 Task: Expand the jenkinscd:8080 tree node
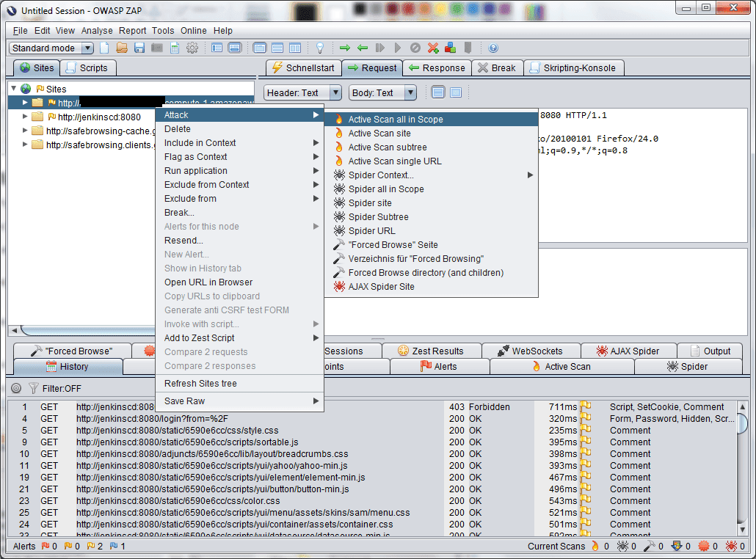[x=25, y=117]
